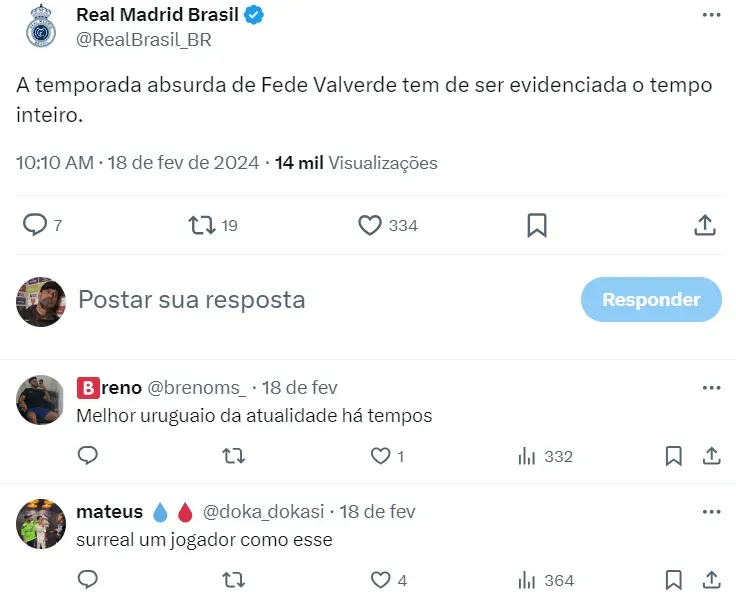This screenshot has width=736, height=602.
Task: Share mateus's reply
Action: (x=711, y=579)
